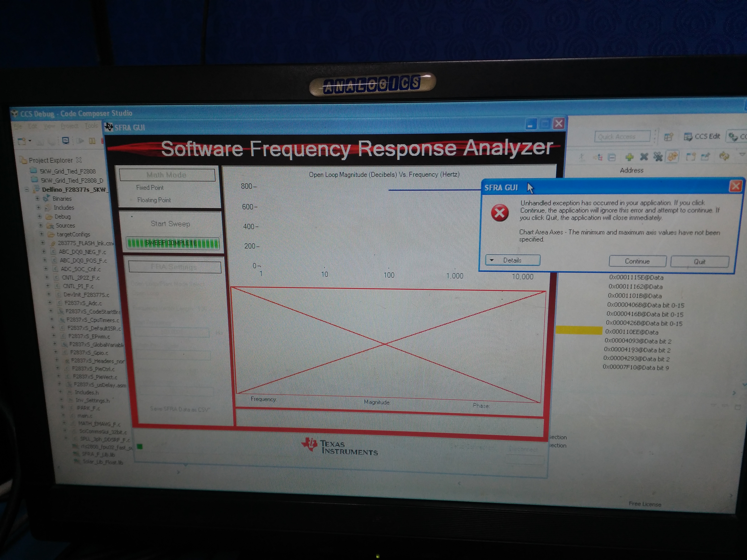Open the CCS Edit perspective
This screenshot has width=747, height=560.
tap(702, 136)
